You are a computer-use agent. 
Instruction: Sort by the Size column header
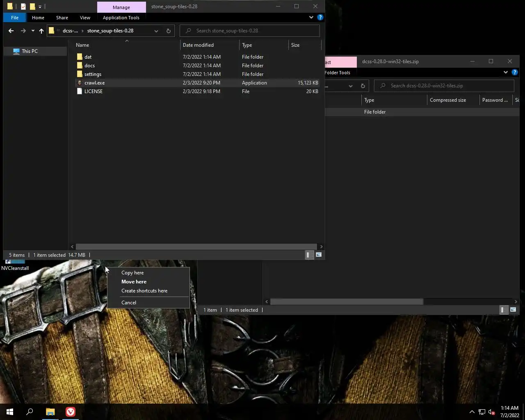295,45
